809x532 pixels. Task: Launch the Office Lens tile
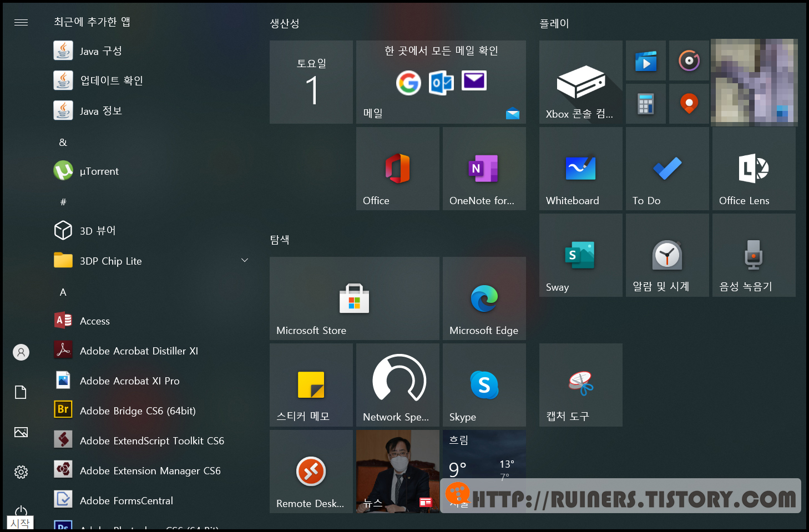click(754, 169)
